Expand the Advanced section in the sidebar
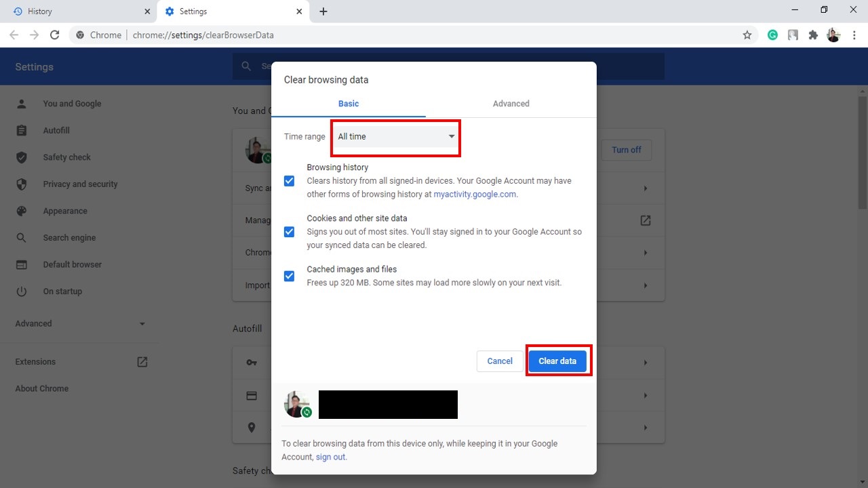The image size is (868, 488). 80,323
